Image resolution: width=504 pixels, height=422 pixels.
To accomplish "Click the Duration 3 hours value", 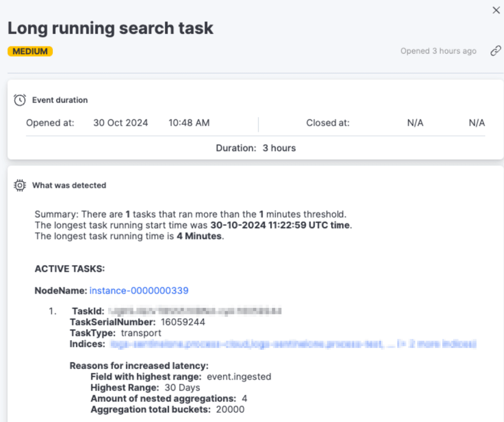I will click(x=279, y=148).
